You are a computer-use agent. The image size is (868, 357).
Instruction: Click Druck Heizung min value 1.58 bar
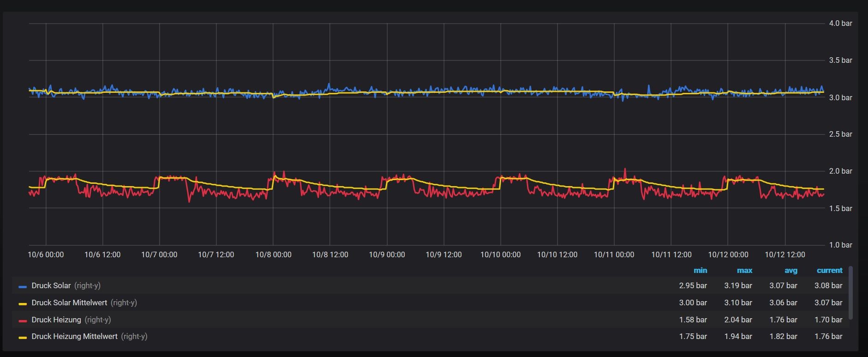[x=693, y=320]
